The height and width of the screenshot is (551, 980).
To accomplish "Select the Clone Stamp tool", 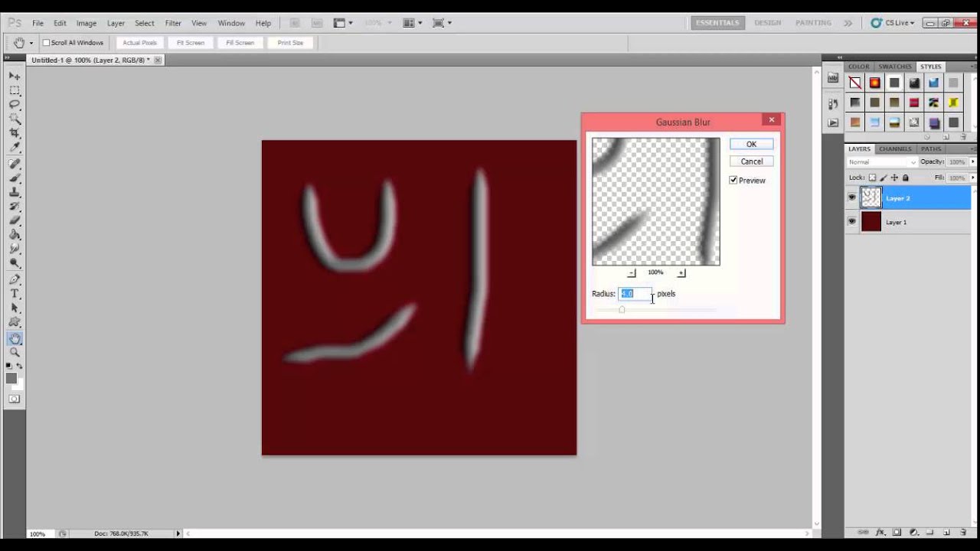I will [15, 192].
